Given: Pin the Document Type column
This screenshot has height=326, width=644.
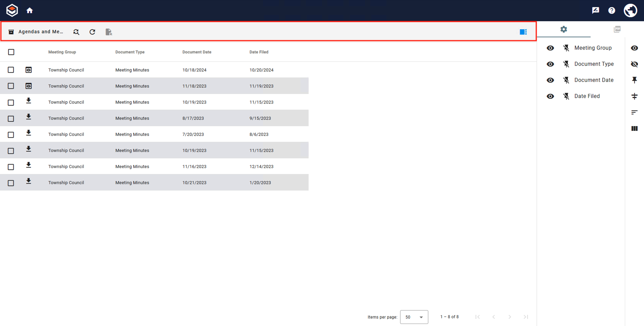Looking at the screenshot, I should coord(566,64).
